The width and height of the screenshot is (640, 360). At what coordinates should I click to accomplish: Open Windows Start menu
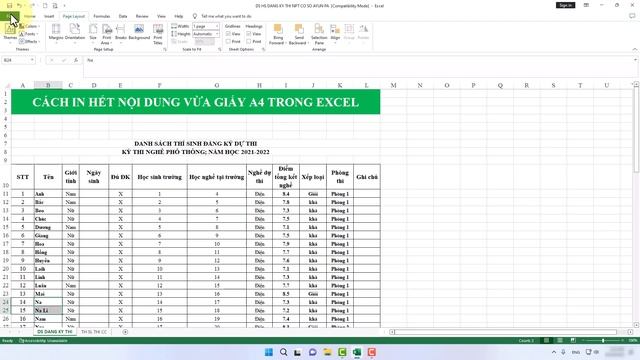pyautogui.click(x=269, y=352)
